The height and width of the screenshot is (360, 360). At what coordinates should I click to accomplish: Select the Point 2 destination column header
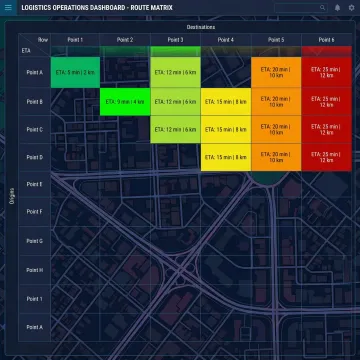point(125,40)
